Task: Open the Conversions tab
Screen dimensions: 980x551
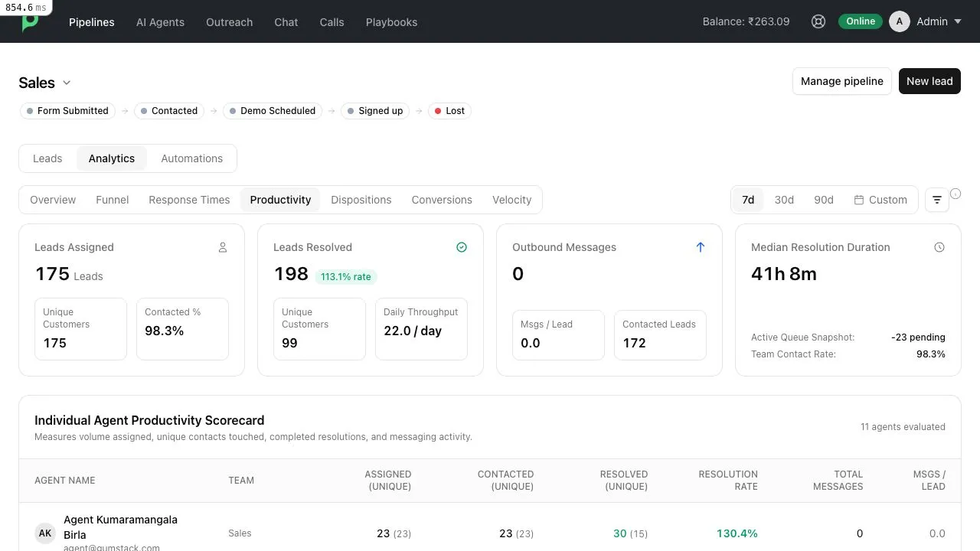Action: point(442,200)
